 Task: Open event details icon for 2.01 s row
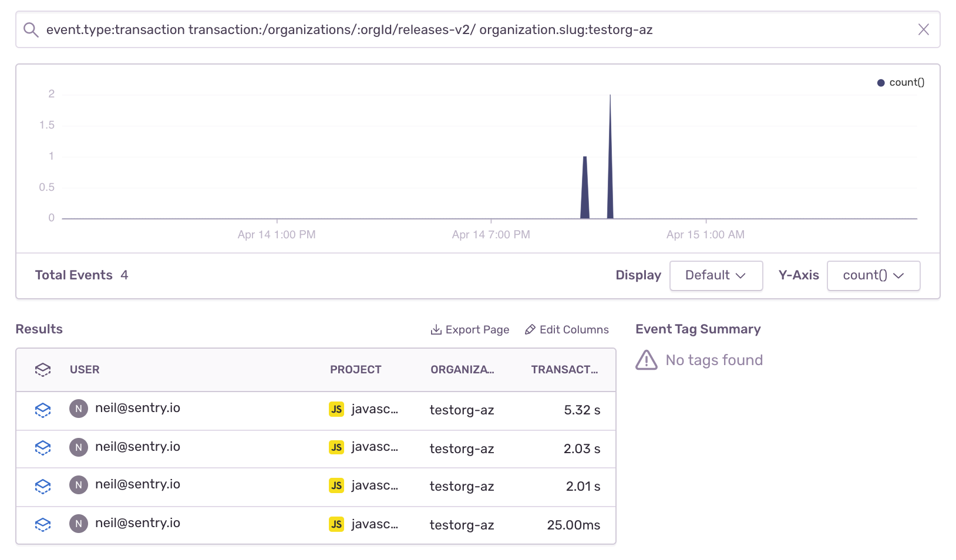[x=43, y=486]
